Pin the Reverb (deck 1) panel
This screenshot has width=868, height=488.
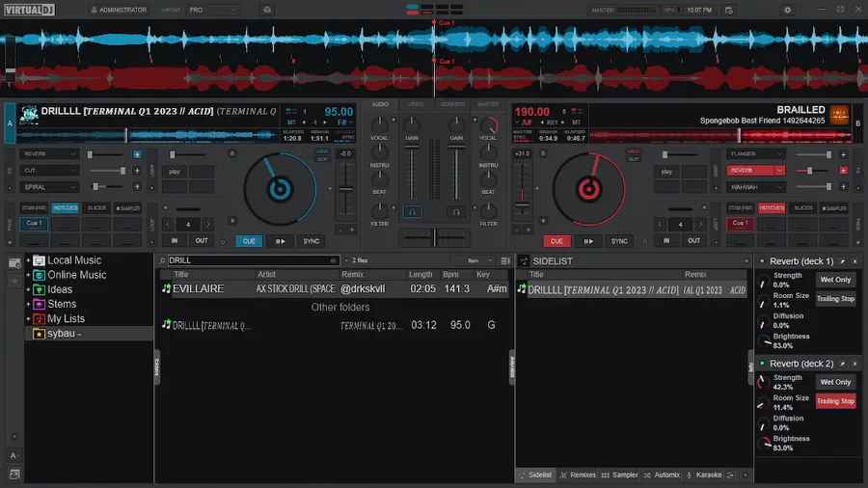coord(843,261)
